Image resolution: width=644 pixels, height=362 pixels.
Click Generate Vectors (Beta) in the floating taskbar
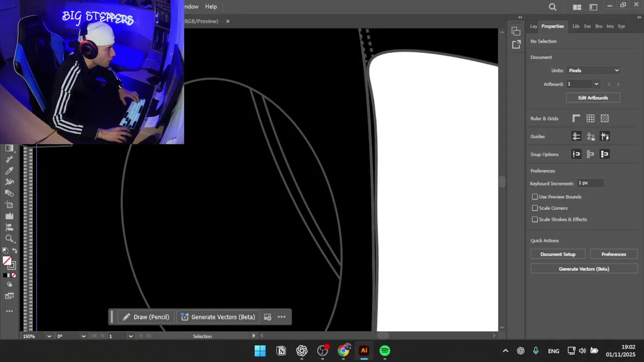coord(218,317)
